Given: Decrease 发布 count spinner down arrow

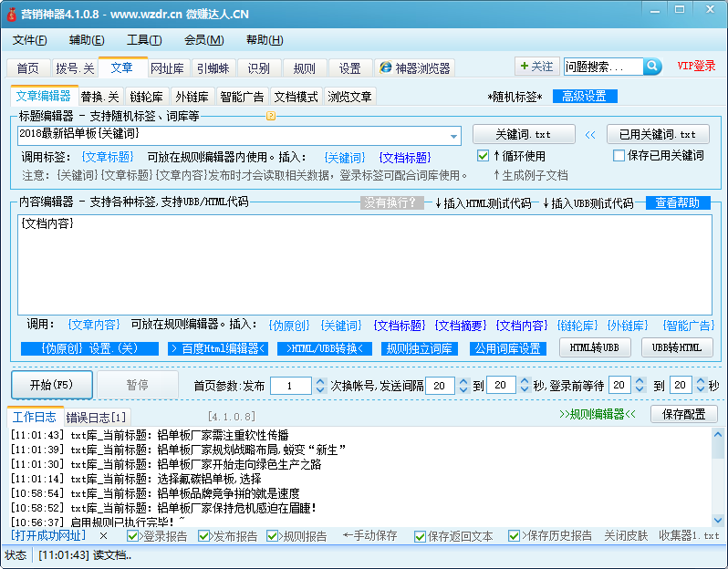Looking at the screenshot, I should tap(320, 389).
